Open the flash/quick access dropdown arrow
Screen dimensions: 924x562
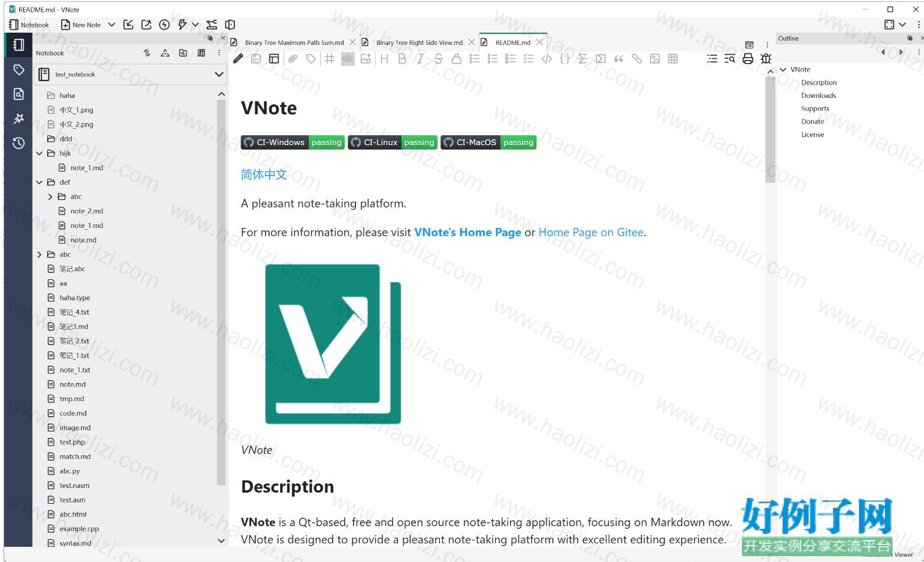pyautogui.click(x=195, y=24)
